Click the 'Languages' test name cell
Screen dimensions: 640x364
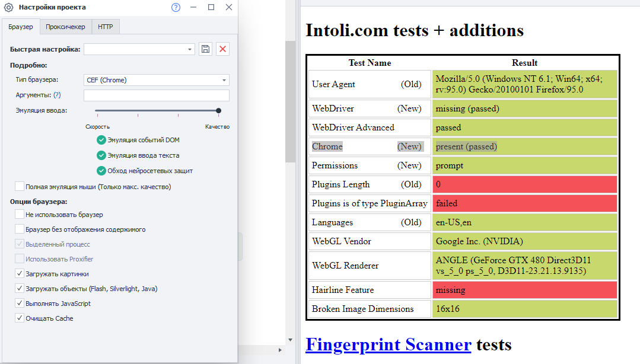[x=370, y=222]
